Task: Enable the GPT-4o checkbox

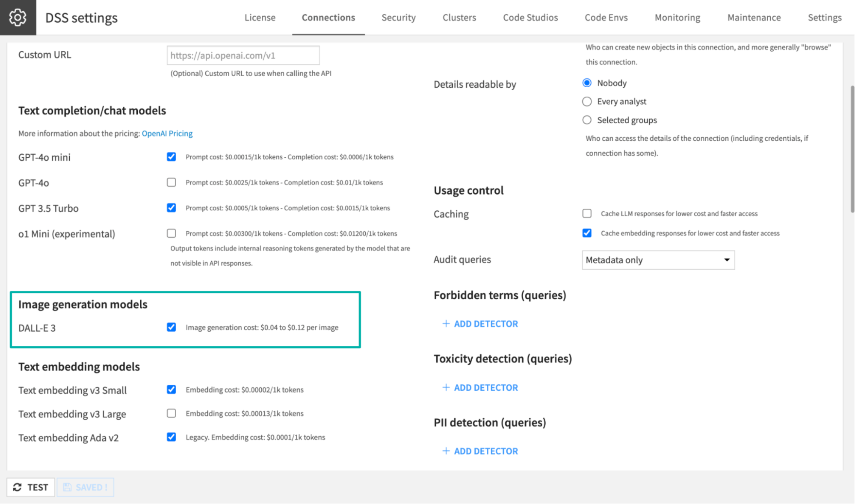Action: click(x=171, y=182)
